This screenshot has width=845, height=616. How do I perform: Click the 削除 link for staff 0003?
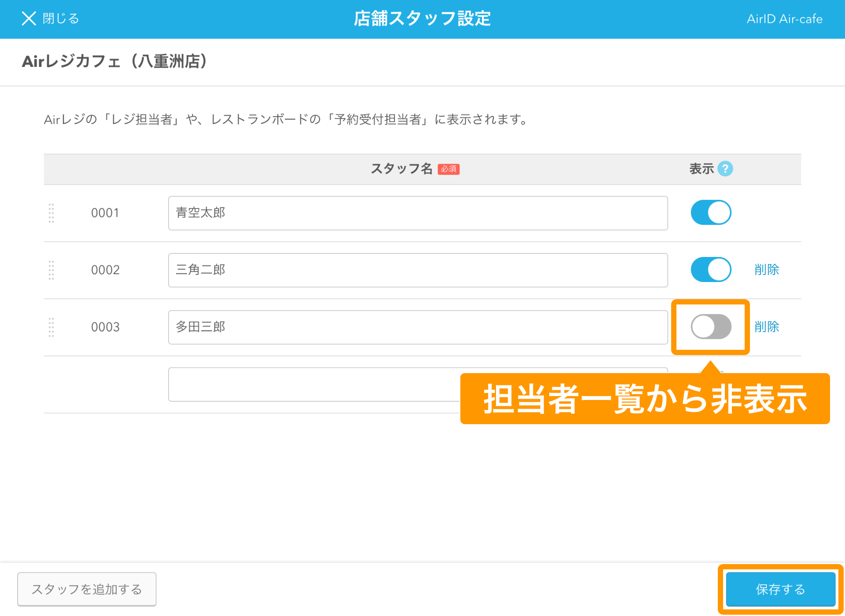click(x=767, y=326)
